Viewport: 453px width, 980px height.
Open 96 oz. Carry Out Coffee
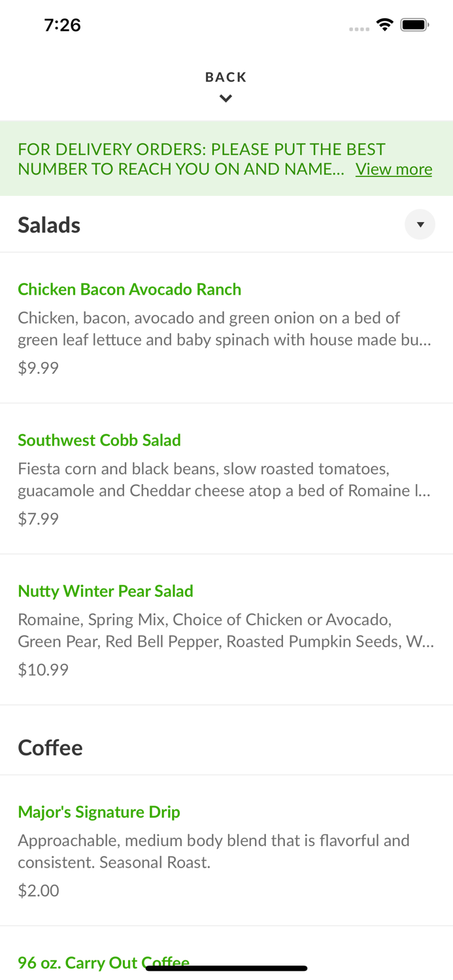103,962
